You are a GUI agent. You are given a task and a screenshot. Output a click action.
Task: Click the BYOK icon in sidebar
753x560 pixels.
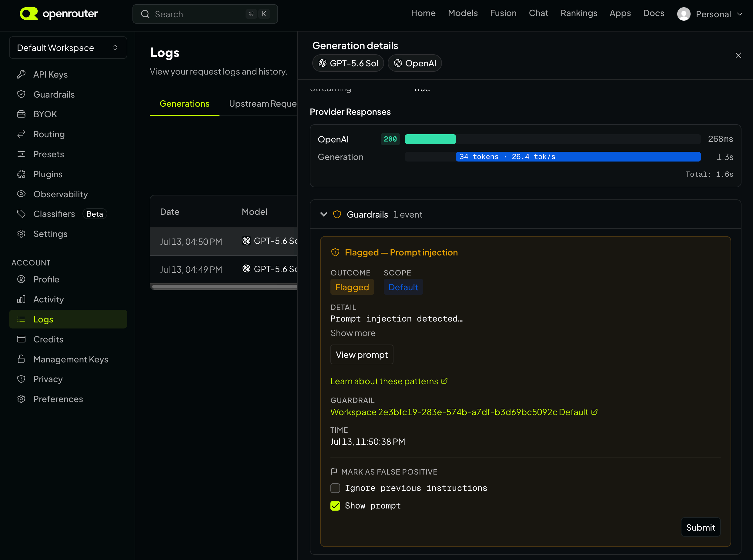[21, 114]
